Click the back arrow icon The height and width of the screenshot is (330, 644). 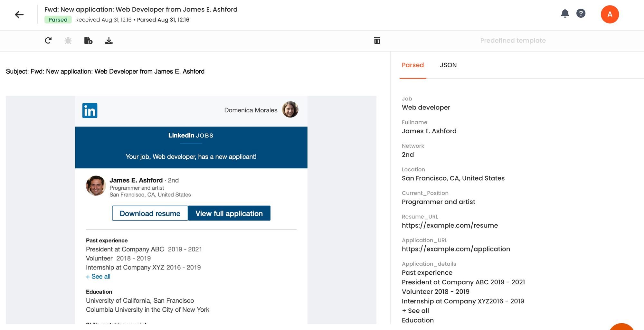point(19,14)
